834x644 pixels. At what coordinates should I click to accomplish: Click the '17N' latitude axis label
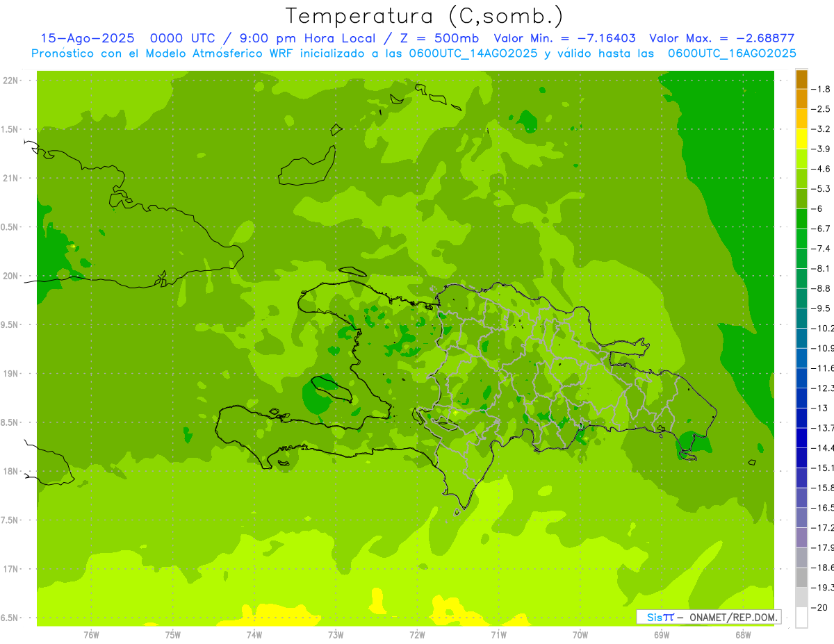click(10, 569)
